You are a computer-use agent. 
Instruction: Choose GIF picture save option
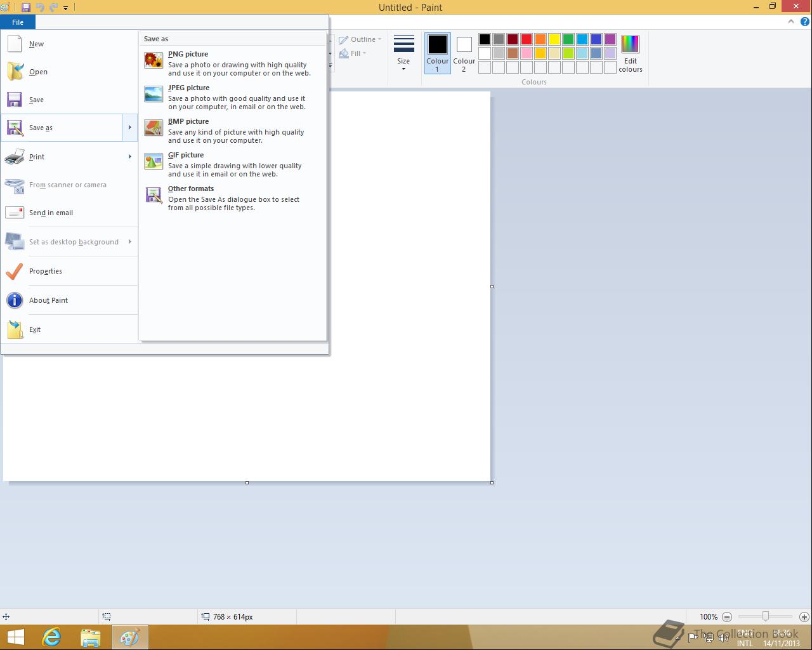coord(232,164)
